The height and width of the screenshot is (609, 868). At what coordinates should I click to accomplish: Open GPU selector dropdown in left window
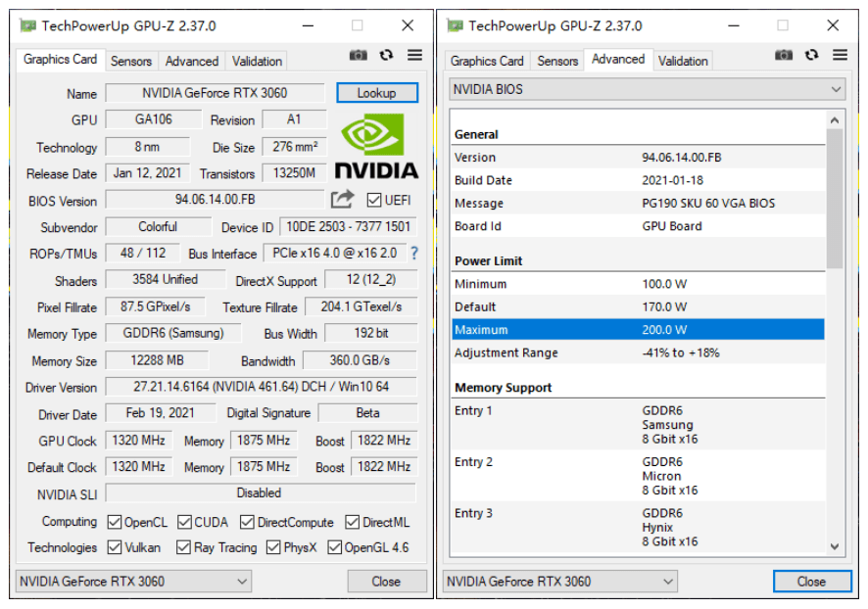click(133, 582)
